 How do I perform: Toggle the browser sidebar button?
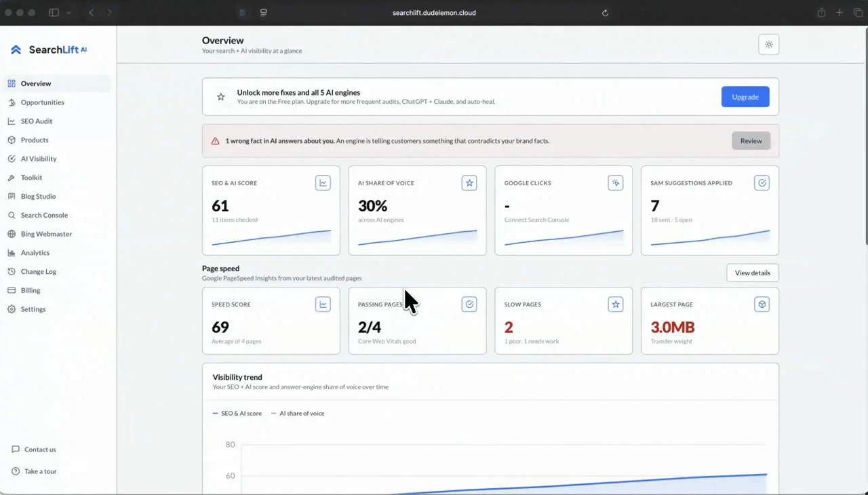54,13
